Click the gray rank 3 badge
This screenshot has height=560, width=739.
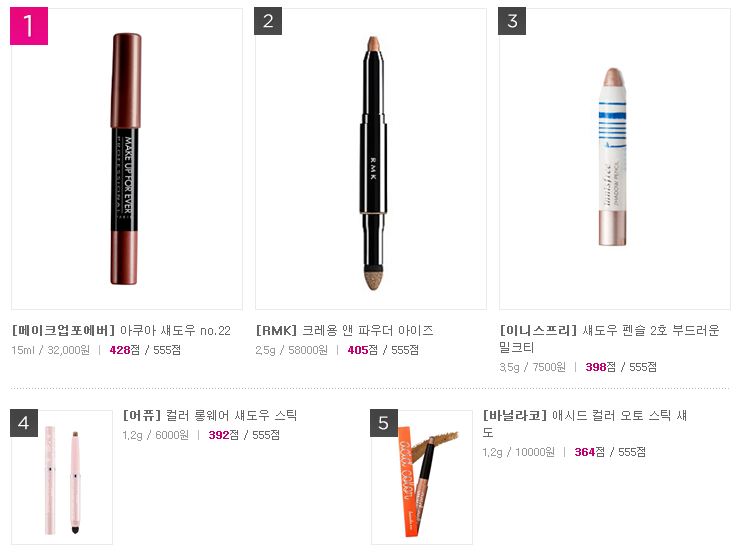pyautogui.click(x=512, y=21)
